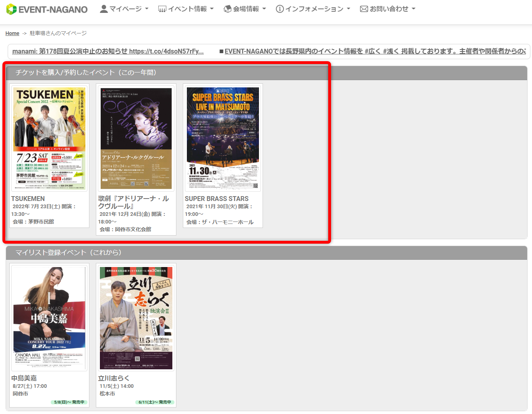Open the 立川志らく poster thumbnail
Screen dimensions: 532x414
[x=136, y=317]
